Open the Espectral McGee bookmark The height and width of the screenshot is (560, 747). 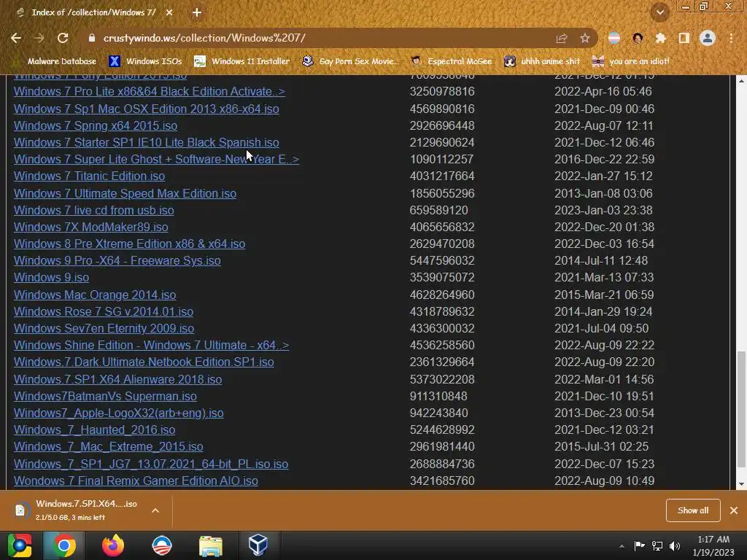coord(451,61)
